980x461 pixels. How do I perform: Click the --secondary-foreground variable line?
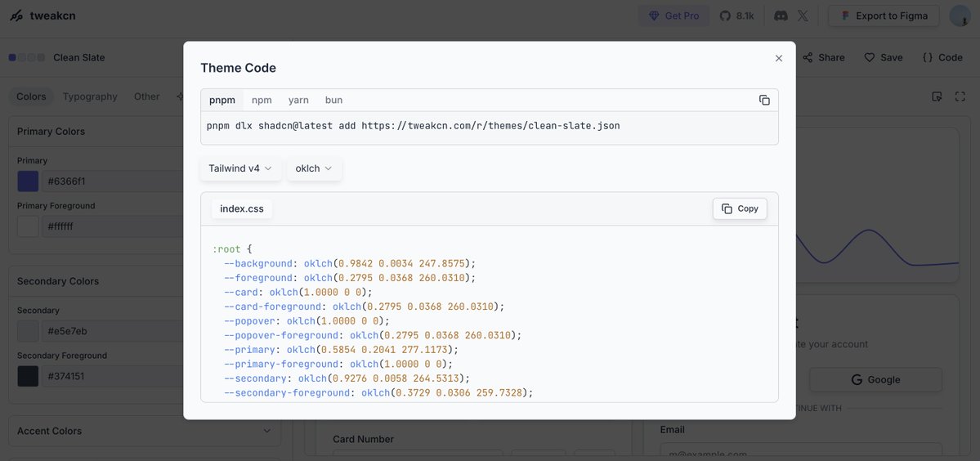378,393
